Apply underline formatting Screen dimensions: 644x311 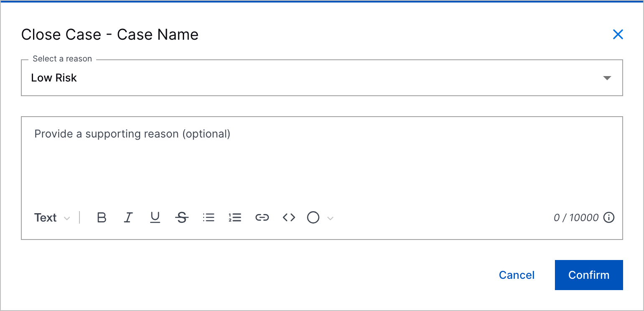(x=155, y=218)
